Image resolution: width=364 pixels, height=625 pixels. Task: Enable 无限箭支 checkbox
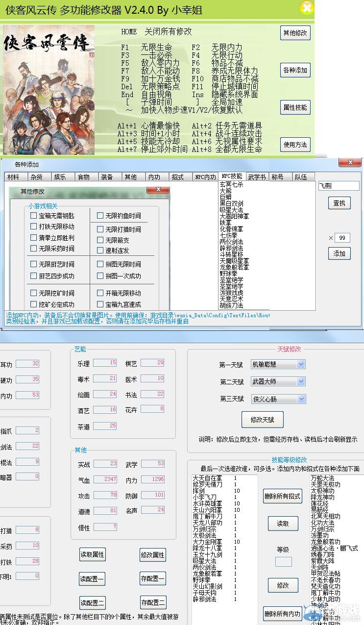tap(113, 240)
